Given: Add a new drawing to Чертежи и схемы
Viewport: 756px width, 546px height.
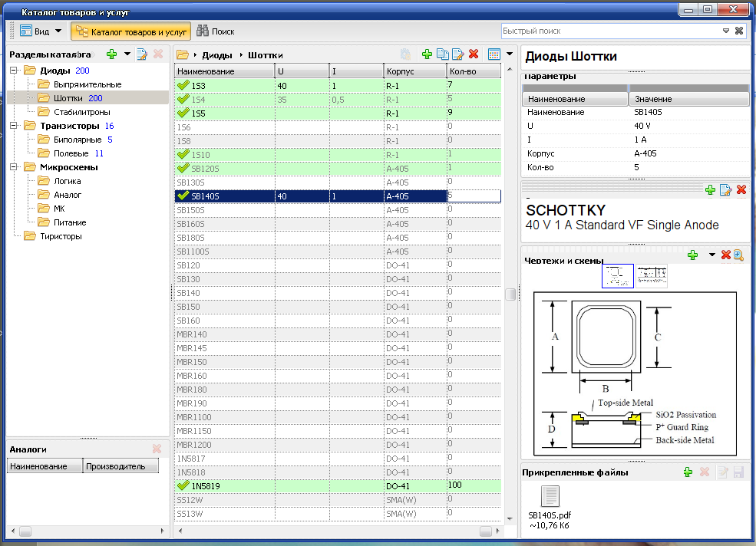Looking at the screenshot, I should 693,255.
